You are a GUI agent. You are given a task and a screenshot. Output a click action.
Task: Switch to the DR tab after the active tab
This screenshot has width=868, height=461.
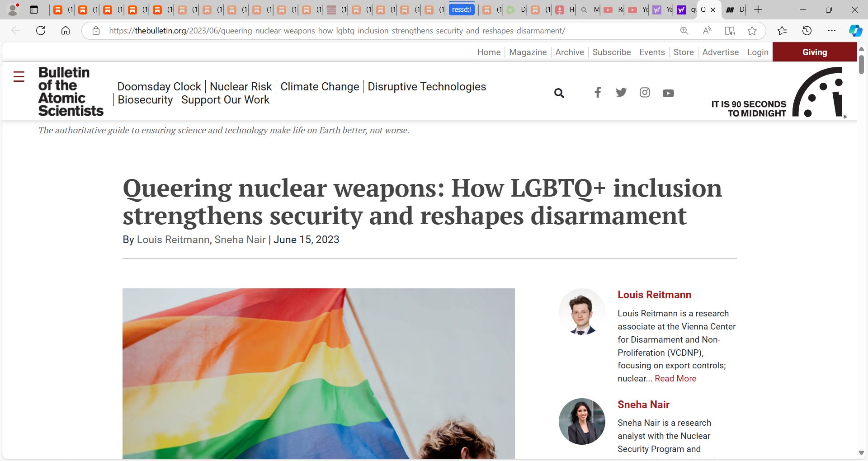point(735,9)
